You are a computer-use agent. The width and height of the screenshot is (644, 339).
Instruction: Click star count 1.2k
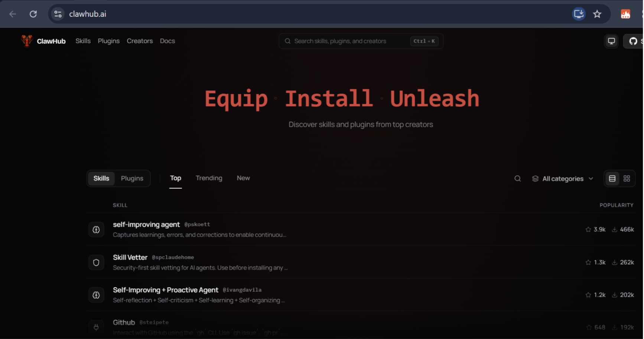[595, 295]
